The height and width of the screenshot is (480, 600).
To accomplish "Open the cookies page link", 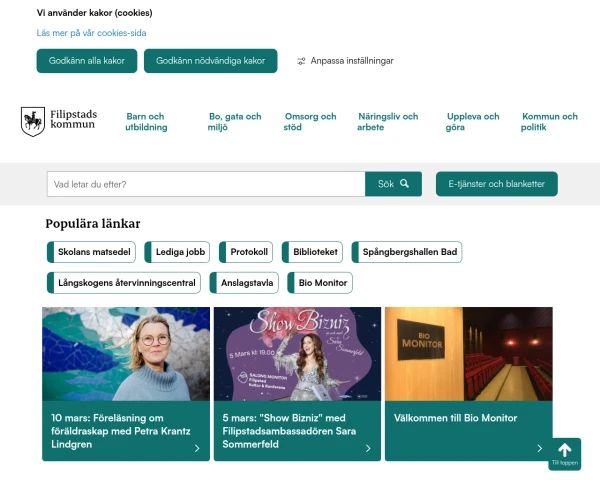I will pos(91,33).
